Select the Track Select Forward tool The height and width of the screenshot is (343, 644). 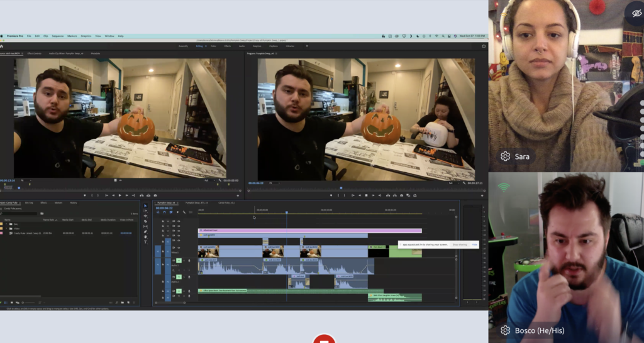coord(145,211)
